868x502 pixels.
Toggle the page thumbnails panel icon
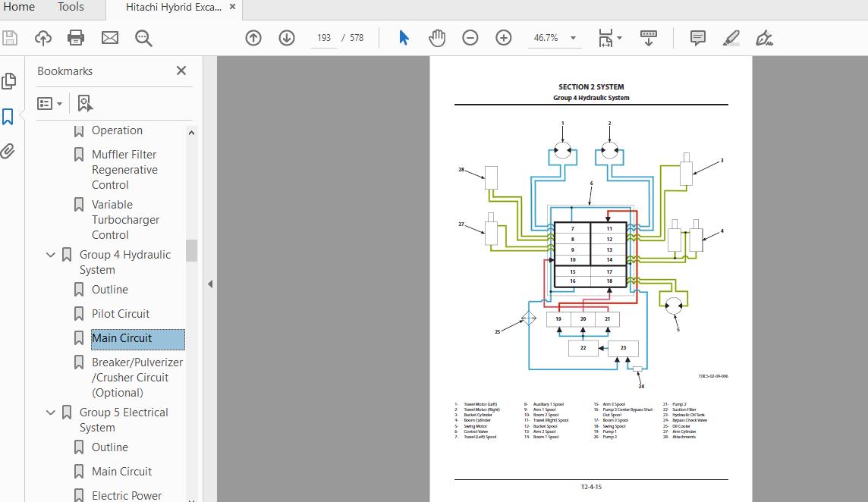(x=8, y=81)
